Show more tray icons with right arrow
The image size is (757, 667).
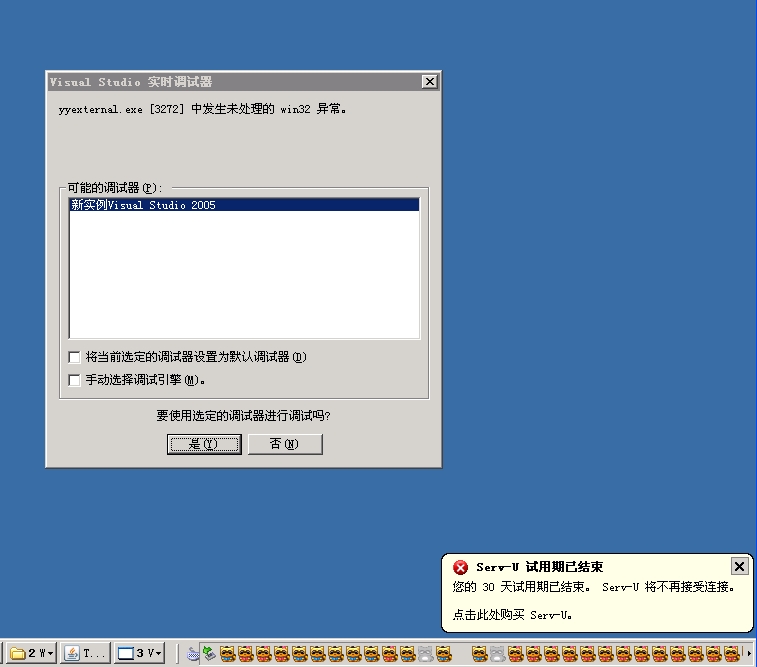click(749, 653)
